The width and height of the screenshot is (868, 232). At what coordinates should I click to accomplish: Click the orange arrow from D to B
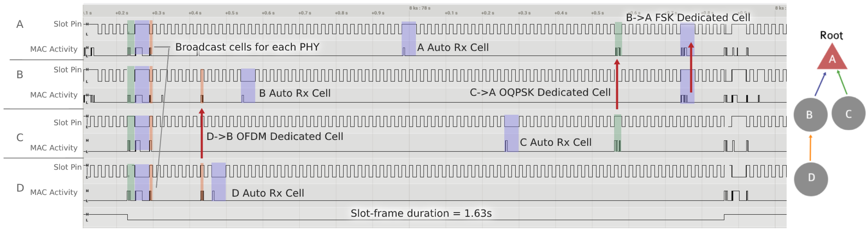click(810, 148)
